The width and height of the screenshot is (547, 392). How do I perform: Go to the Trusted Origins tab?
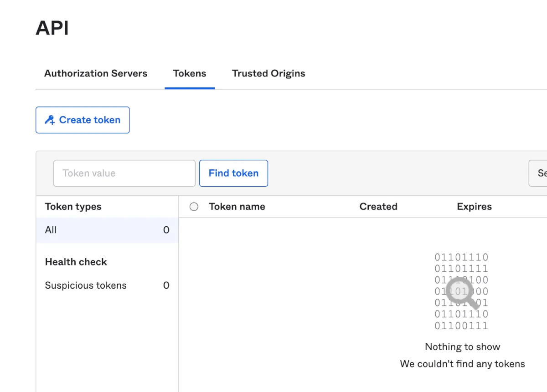(x=268, y=73)
